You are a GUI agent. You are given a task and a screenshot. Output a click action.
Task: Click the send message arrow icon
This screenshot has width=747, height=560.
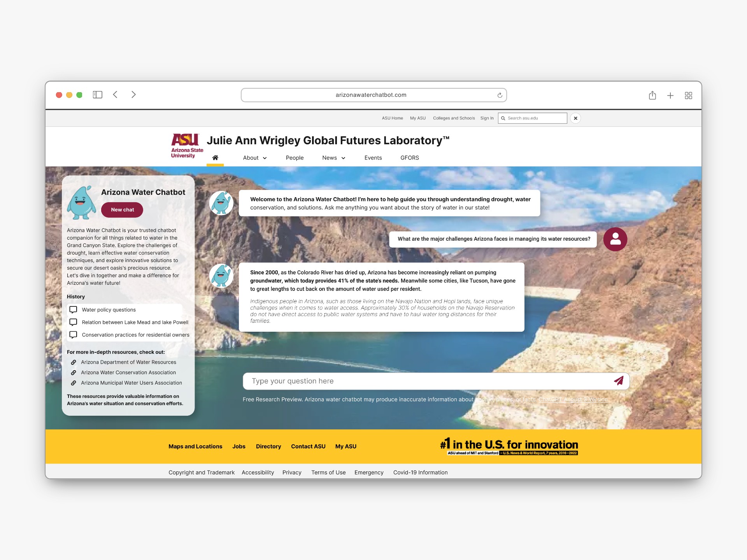(x=619, y=381)
